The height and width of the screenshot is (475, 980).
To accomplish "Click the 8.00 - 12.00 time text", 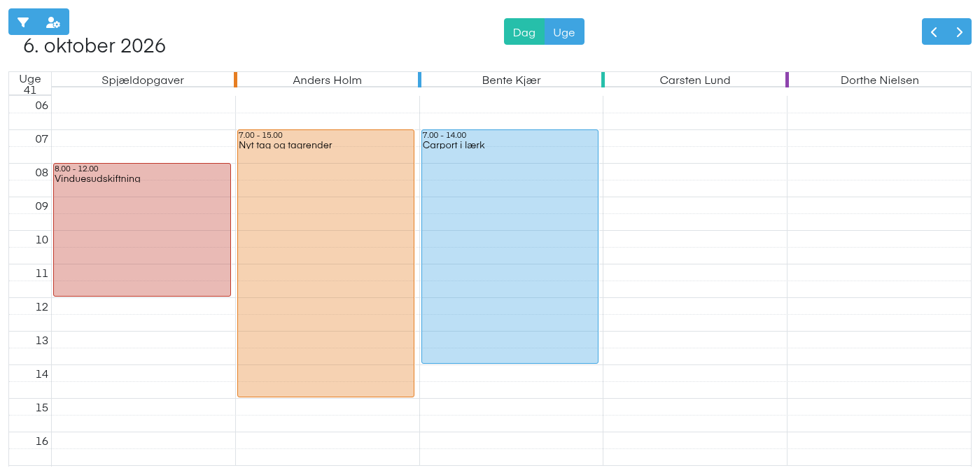I will 76,169.
